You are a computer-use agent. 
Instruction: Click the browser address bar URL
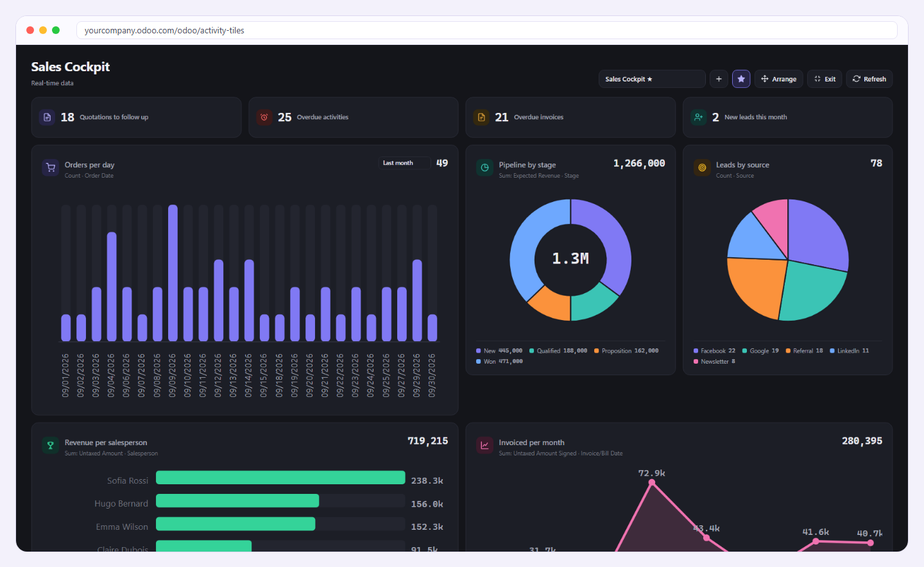pos(164,30)
